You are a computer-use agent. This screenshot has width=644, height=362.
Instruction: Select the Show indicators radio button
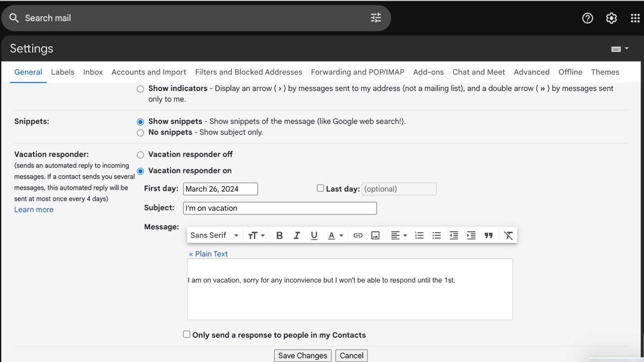(x=140, y=89)
